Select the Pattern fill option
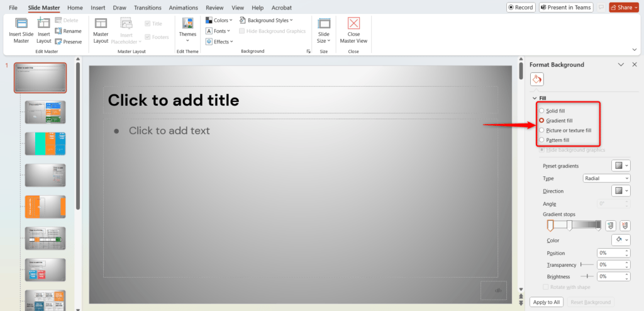 tap(542, 140)
